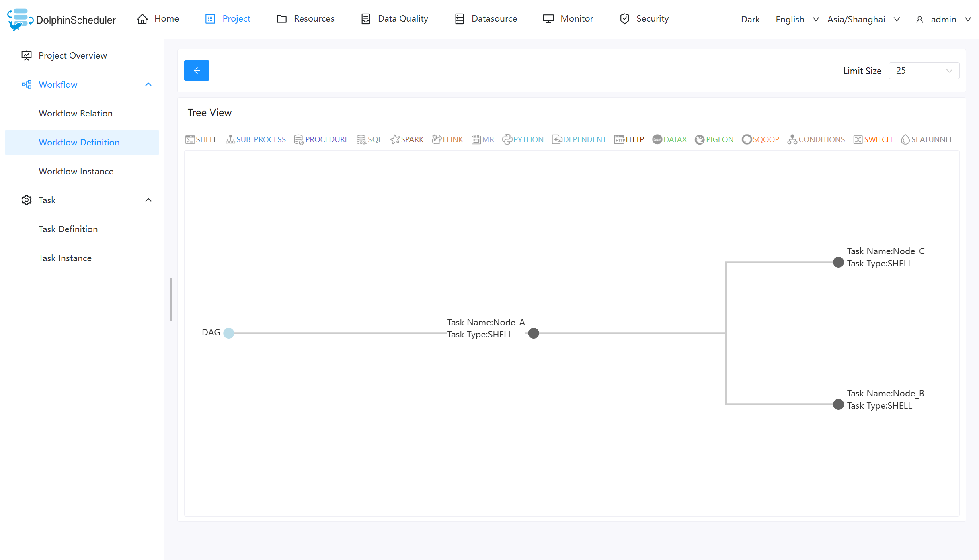Select the SQOOP task type icon

click(760, 139)
